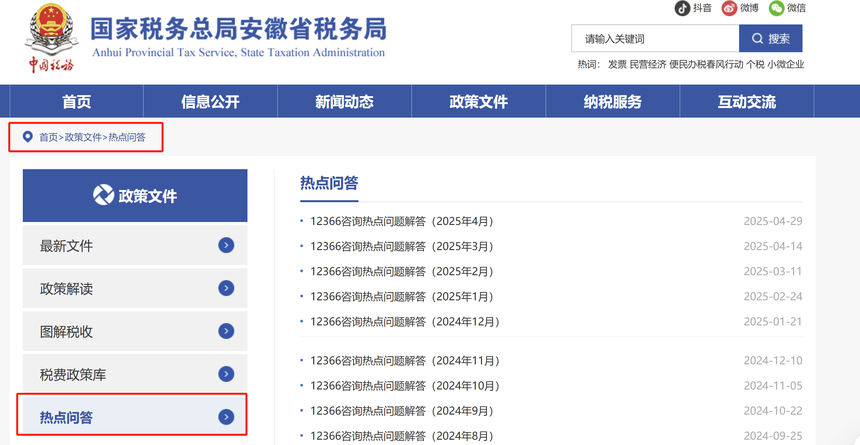Click hot word 便民办税春风行动

(706, 64)
